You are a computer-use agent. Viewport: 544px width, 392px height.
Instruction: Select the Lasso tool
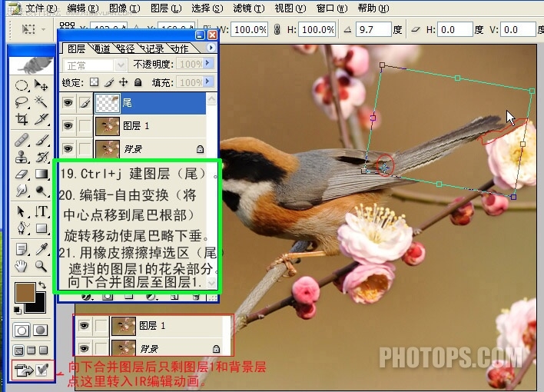(x=22, y=102)
